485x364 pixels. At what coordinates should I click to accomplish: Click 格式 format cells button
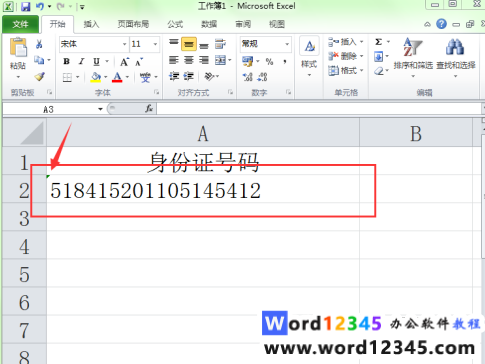pyautogui.click(x=345, y=70)
